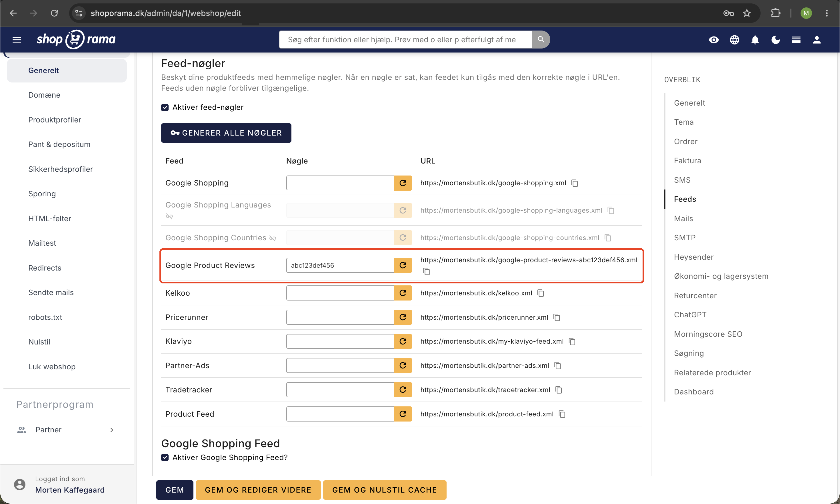Image resolution: width=840 pixels, height=504 pixels.
Task: Click the search magnifier button
Action: [541, 40]
